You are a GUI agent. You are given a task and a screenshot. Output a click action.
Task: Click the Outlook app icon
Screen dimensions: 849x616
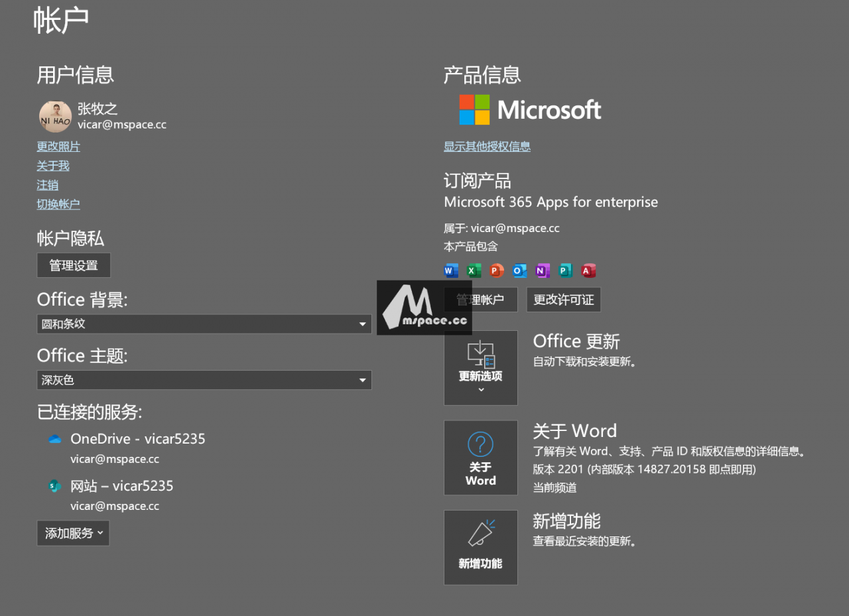coord(519,271)
